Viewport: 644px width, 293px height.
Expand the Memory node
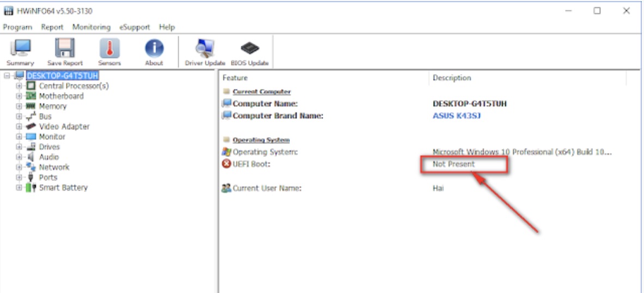(x=19, y=106)
